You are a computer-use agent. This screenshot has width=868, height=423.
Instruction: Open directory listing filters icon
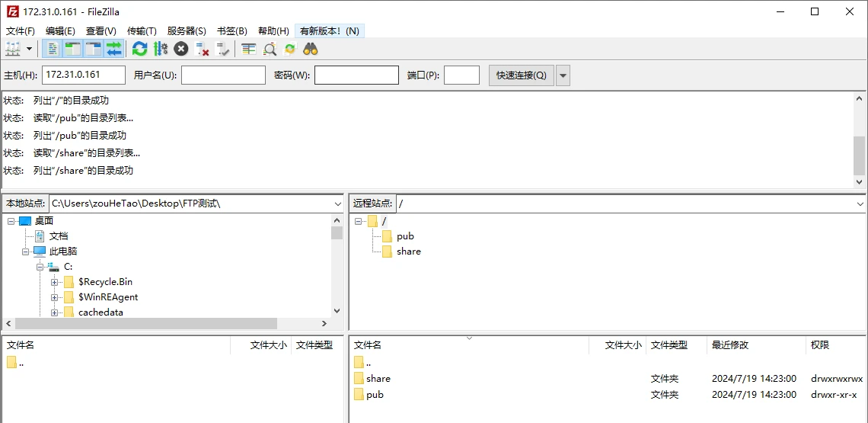249,50
